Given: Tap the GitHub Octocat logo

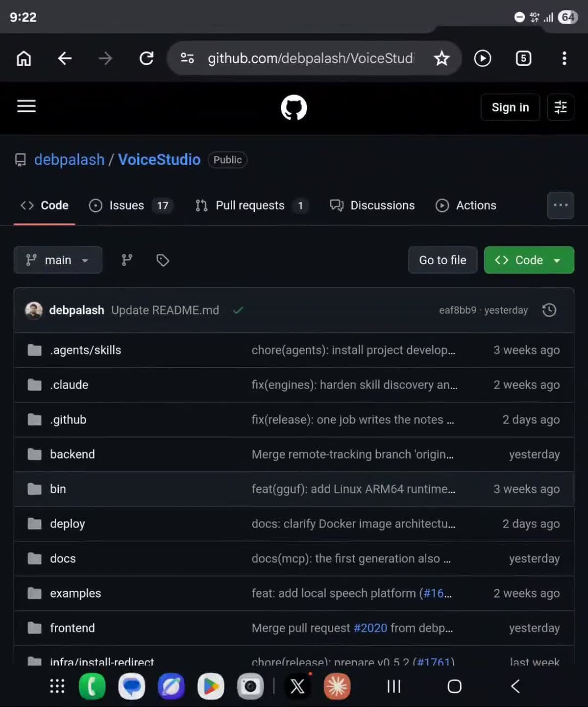Looking at the screenshot, I should pyautogui.click(x=294, y=107).
